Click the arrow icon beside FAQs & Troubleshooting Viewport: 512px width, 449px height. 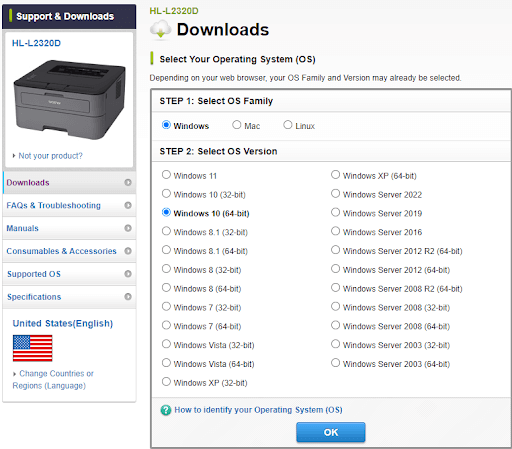coord(128,205)
